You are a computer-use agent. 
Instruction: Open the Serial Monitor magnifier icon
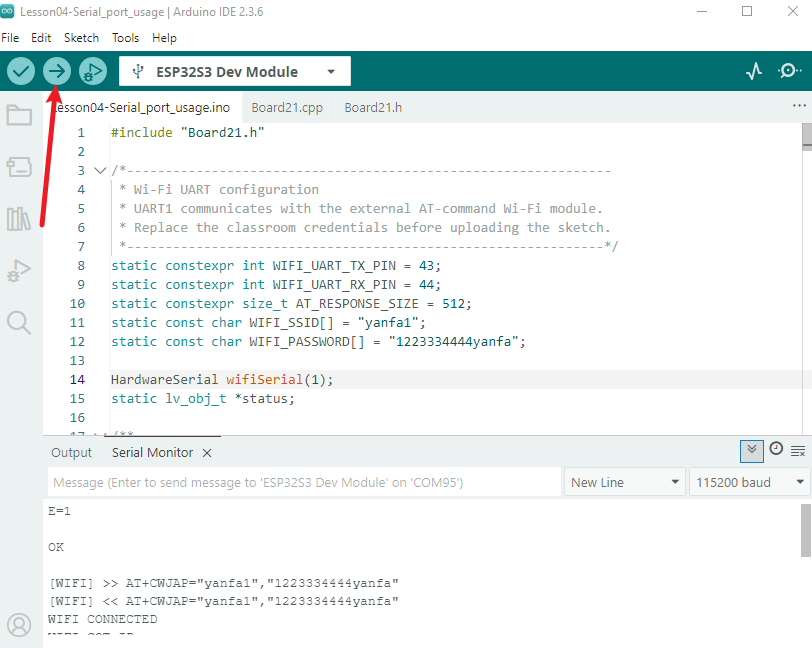pos(790,71)
